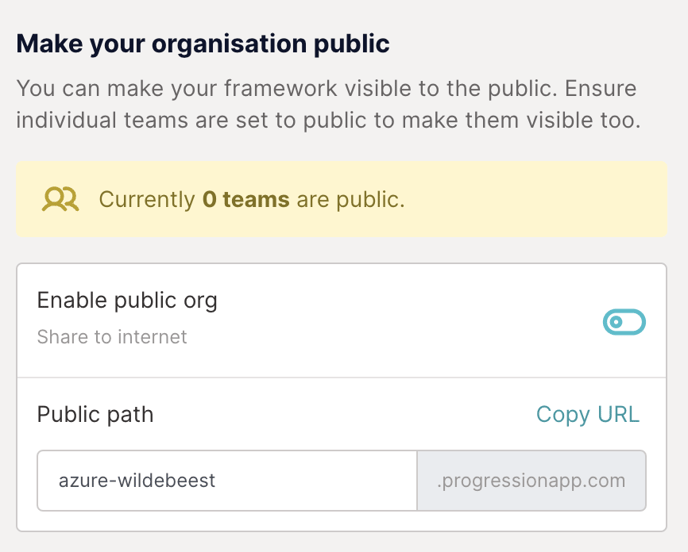Click the "Make your organisation public" heading
This screenshot has width=688, height=552.
203,44
